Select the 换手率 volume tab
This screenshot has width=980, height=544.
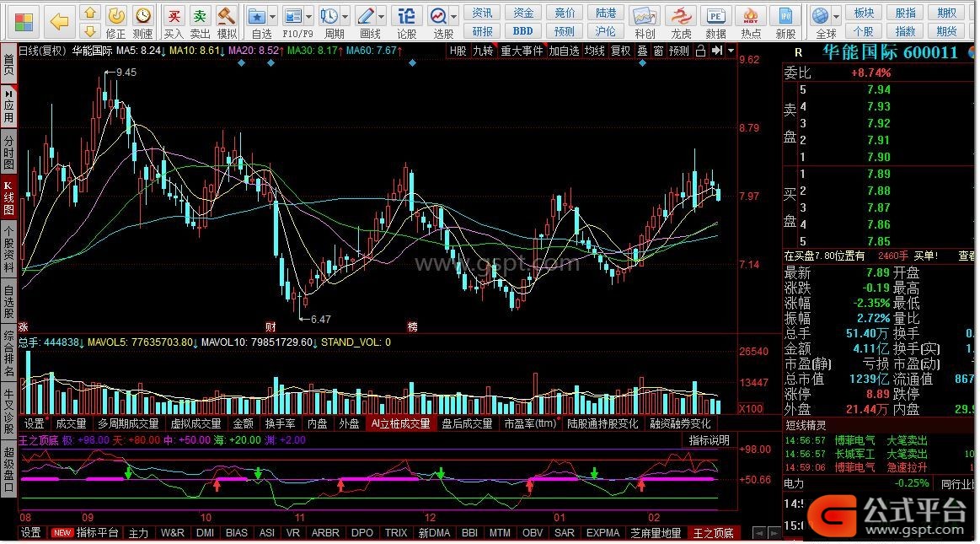[x=280, y=424]
